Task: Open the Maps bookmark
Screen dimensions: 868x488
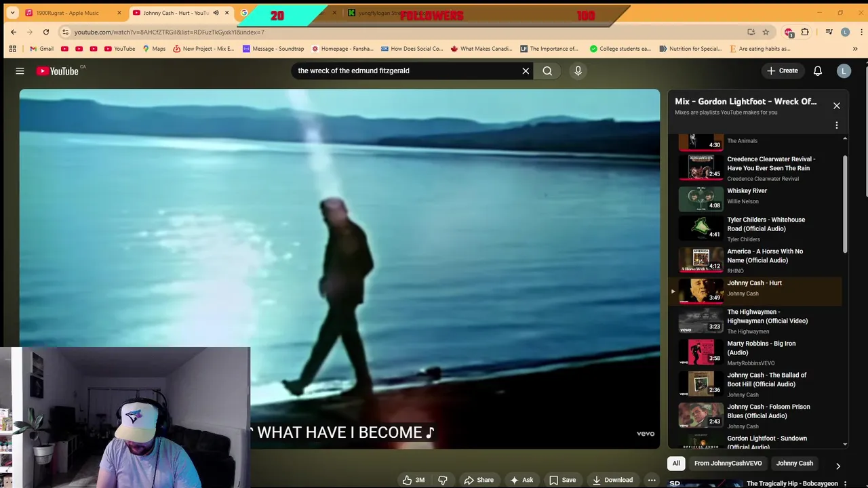Action: tap(153, 49)
